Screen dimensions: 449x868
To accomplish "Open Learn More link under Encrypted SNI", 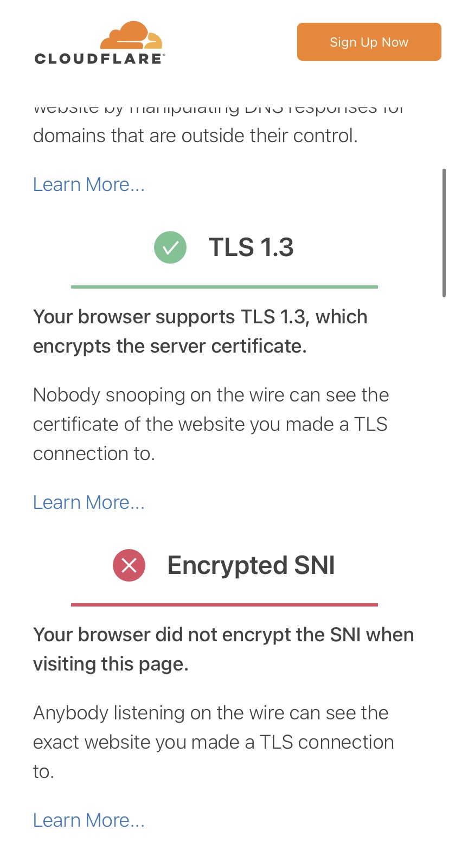I will 89,820.
